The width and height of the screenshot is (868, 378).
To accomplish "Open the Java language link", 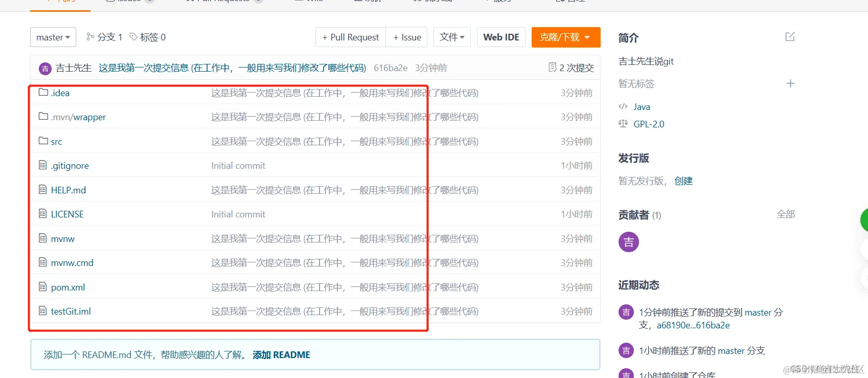I will click(x=642, y=107).
